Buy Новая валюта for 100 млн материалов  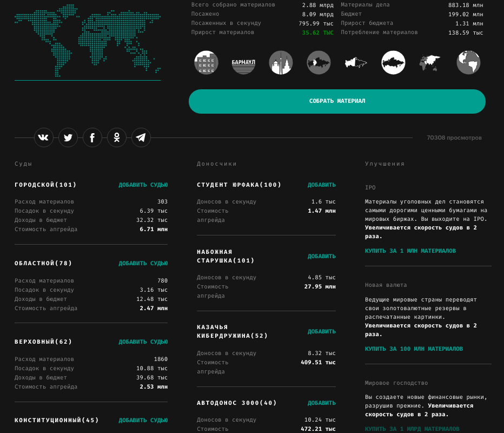pyautogui.click(x=414, y=349)
